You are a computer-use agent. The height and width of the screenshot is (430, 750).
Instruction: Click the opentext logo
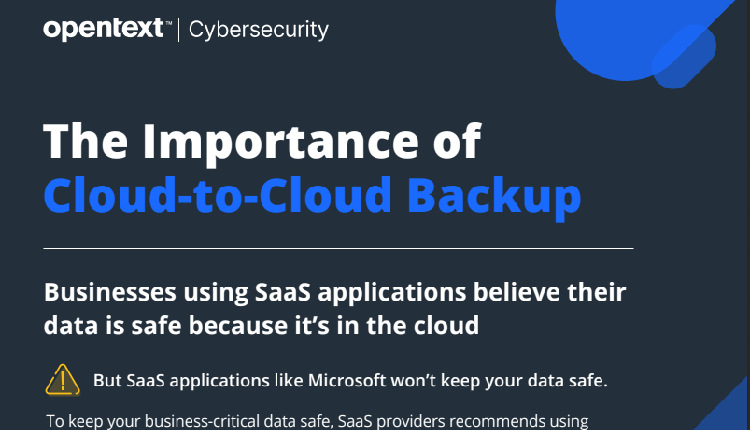tap(103, 30)
